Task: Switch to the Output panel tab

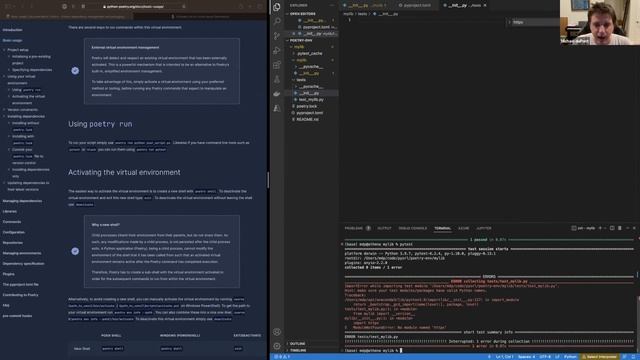Action: pyautogui.click(x=384, y=228)
